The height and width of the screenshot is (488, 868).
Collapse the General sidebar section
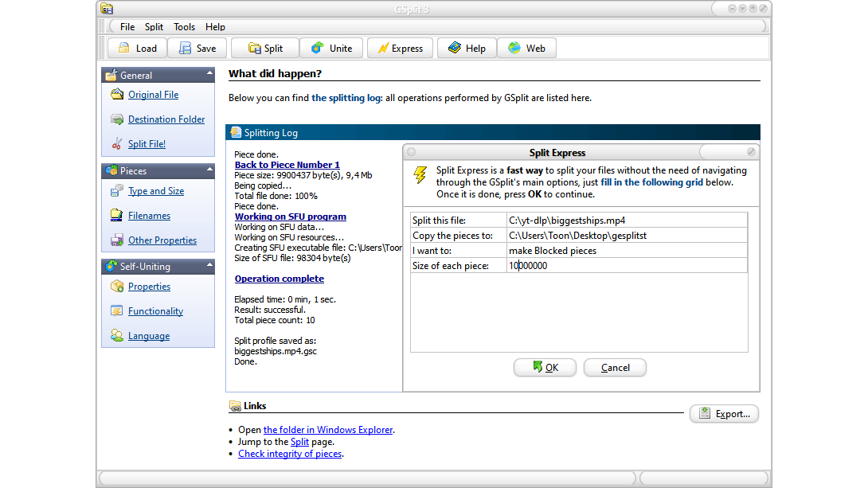[x=209, y=73]
